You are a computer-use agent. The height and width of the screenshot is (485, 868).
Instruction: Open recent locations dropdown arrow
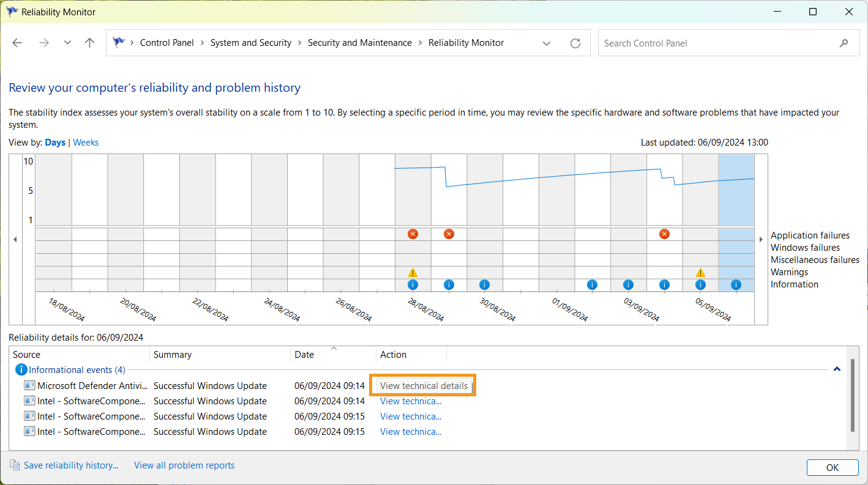click(x=67, y=43)
